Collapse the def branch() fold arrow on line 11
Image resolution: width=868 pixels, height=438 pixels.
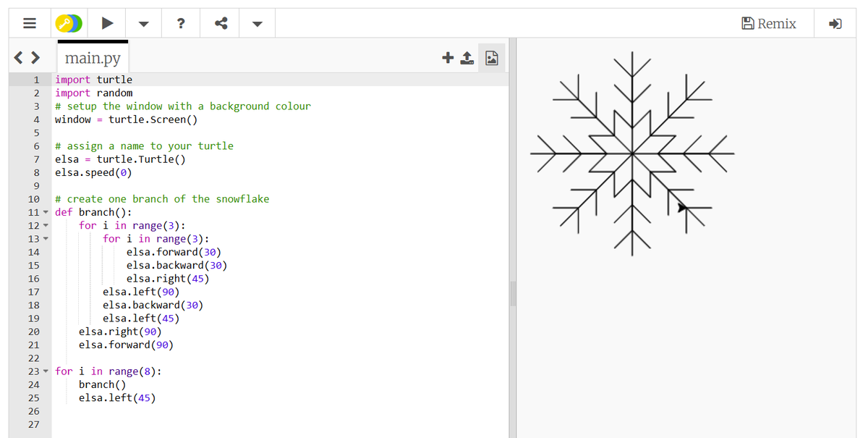tap(46, 212)
